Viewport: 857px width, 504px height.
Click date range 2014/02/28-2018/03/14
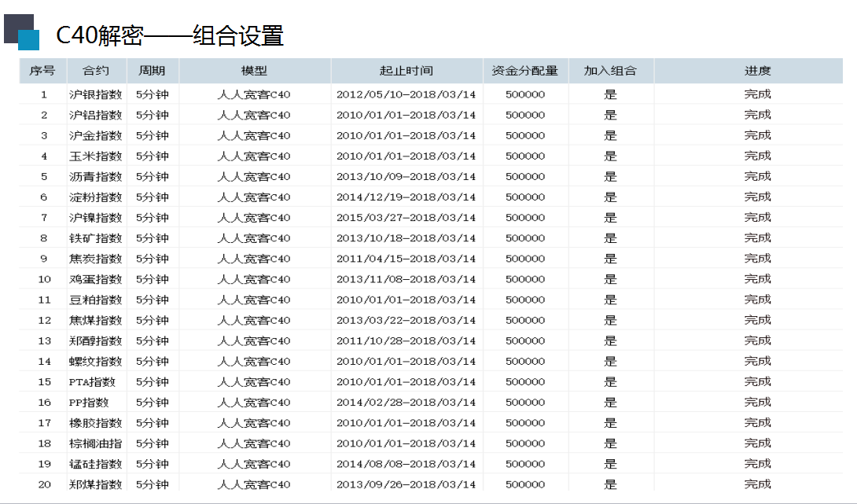[x=406, y=403]
